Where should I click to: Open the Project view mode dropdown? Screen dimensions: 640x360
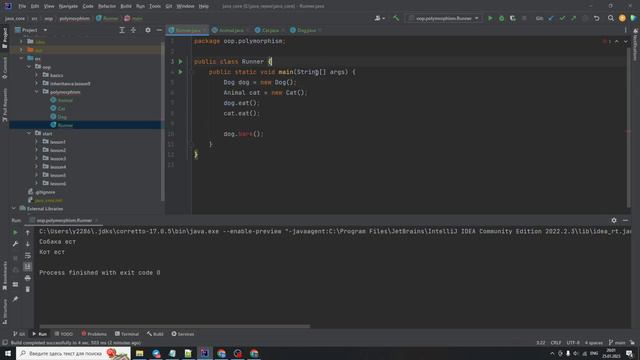[x=32, y=30]
